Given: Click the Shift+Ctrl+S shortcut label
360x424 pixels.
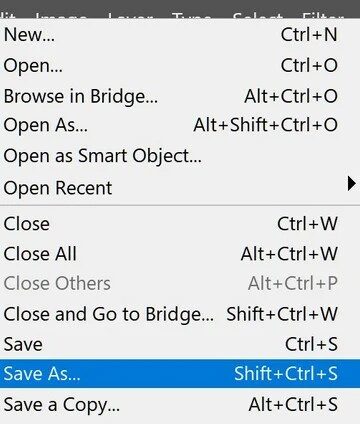Looking at the screenshot, I should (x=286, y=373).
